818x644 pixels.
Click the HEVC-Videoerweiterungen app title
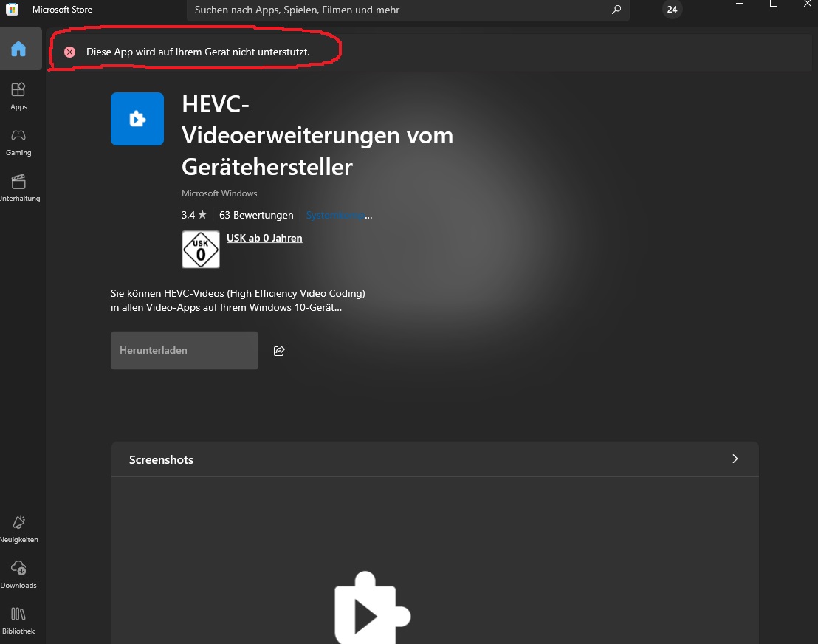tap(317, 136)
